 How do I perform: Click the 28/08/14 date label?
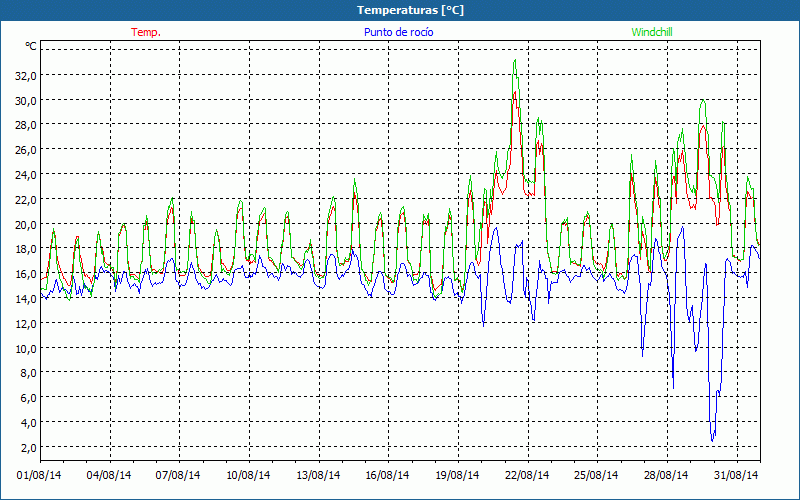coord(666,475)
